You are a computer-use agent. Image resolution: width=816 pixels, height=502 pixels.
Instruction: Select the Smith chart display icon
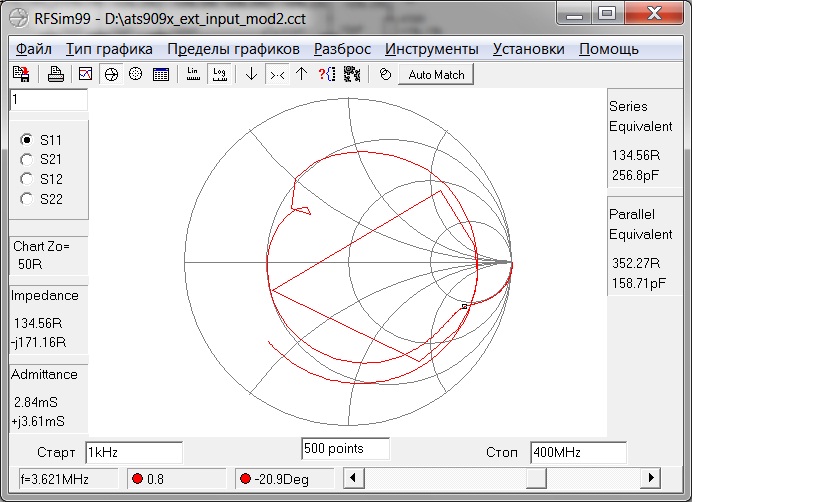(x=111, y=74)
